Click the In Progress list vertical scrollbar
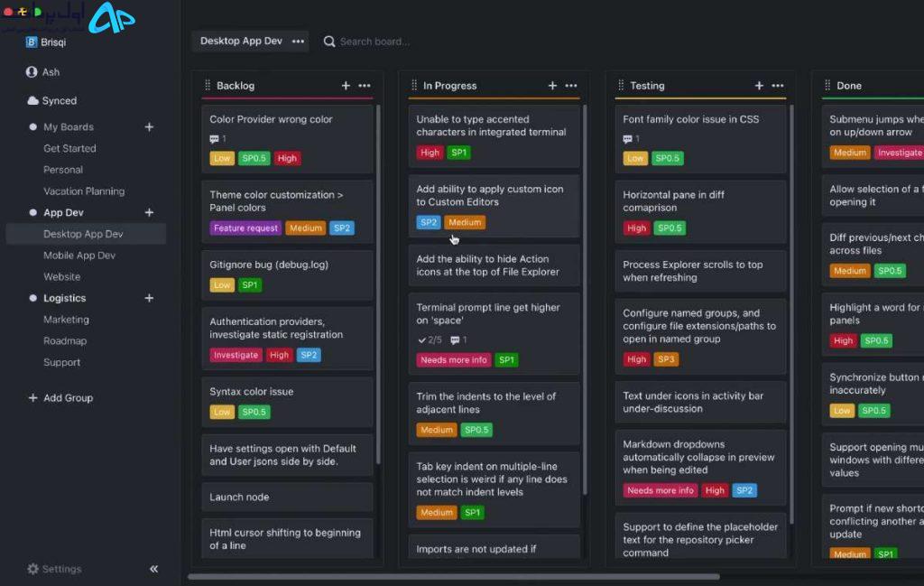 coord(585,300)
